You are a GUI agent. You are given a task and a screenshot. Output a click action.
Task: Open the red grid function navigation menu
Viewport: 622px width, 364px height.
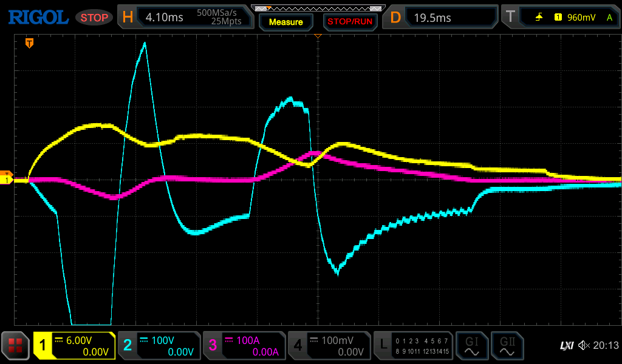click(15, 346)
